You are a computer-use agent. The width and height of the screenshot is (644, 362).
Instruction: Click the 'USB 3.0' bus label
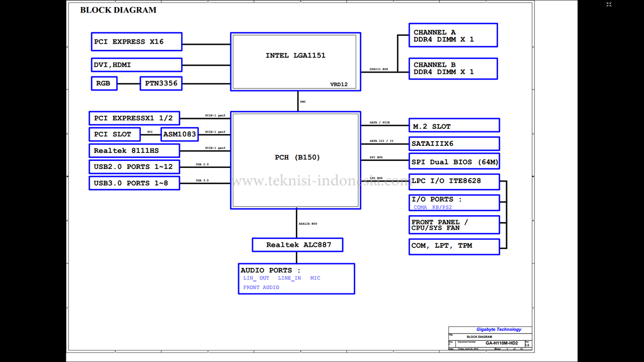(x=202, y=180)
